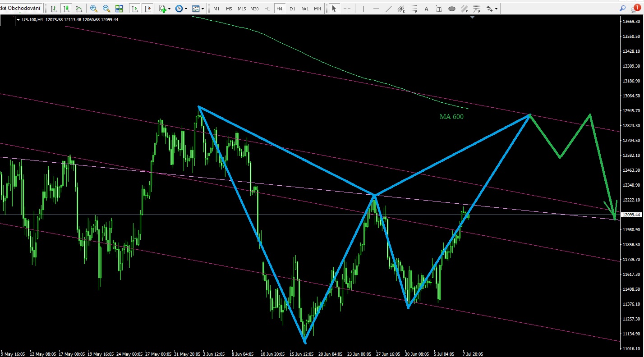Zoom in on the chart
The image size is (644, 357).
pyautogui.click(x=94, y=9)
